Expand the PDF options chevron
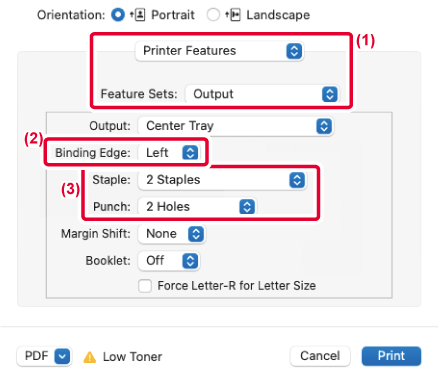 (x=62, y=356)
